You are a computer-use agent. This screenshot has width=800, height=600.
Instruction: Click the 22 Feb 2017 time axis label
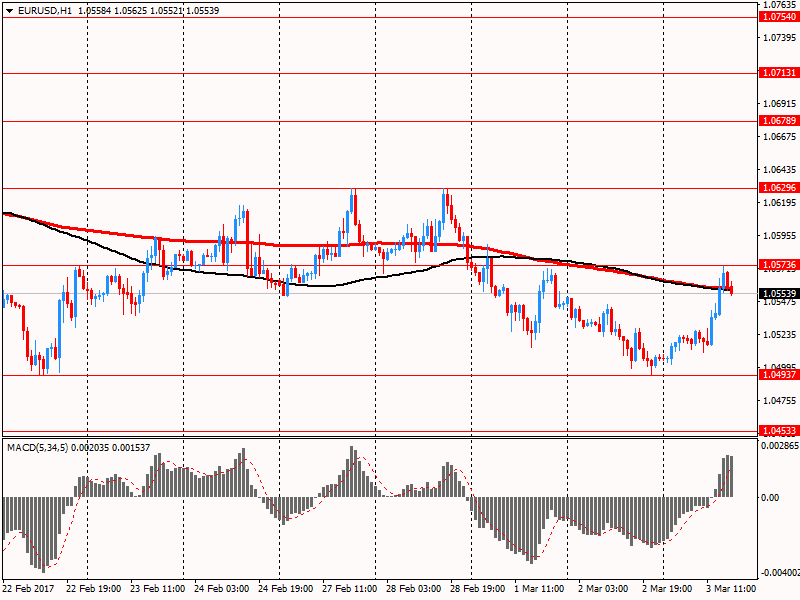pos(28,589)
